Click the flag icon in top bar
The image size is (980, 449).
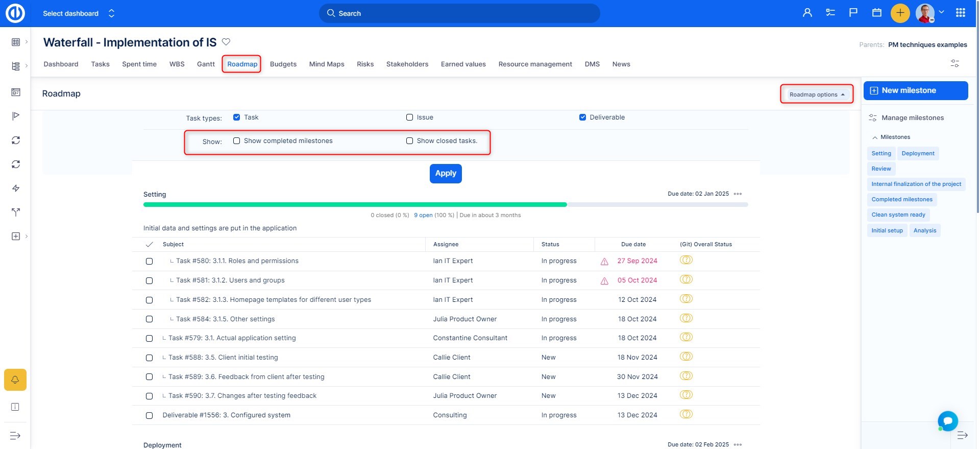pyautogui.click(x=853, y=13)
